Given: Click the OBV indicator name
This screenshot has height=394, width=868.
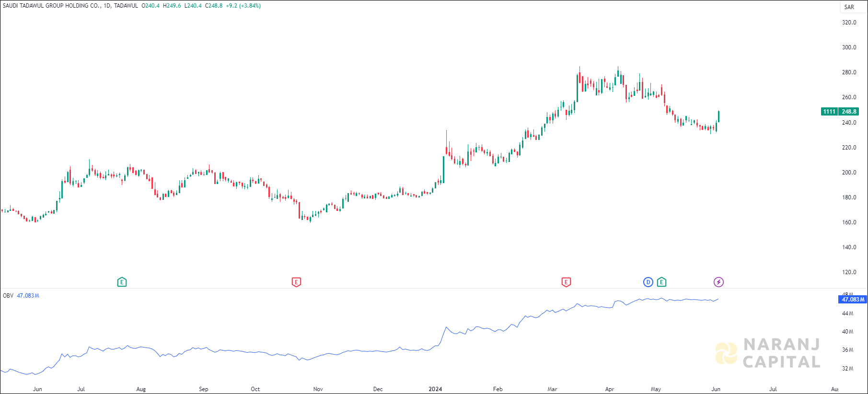Looking at the screenshot, I should 8,296.
